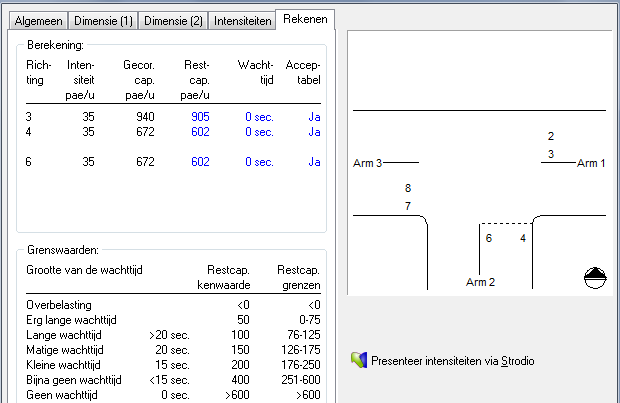This screenshot has height=403, width=620.
Task: Click the Accep-tabel column header
Action: [303, 72]
